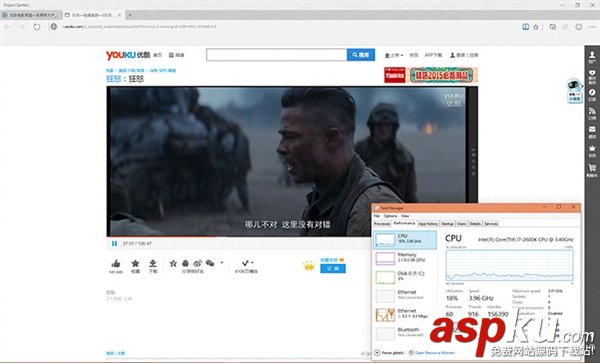
Task: Click the Youku logo in the page header
Action: pos(128,55)
